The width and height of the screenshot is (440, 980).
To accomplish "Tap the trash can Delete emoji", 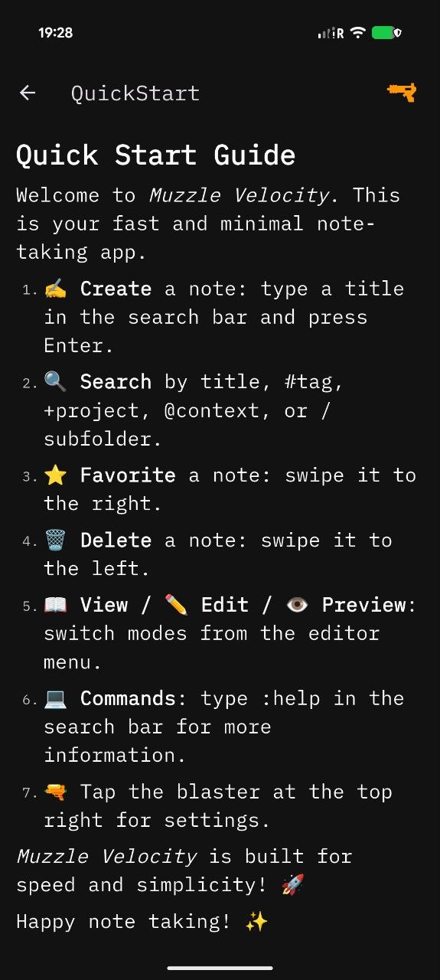I will click(56, 540).
